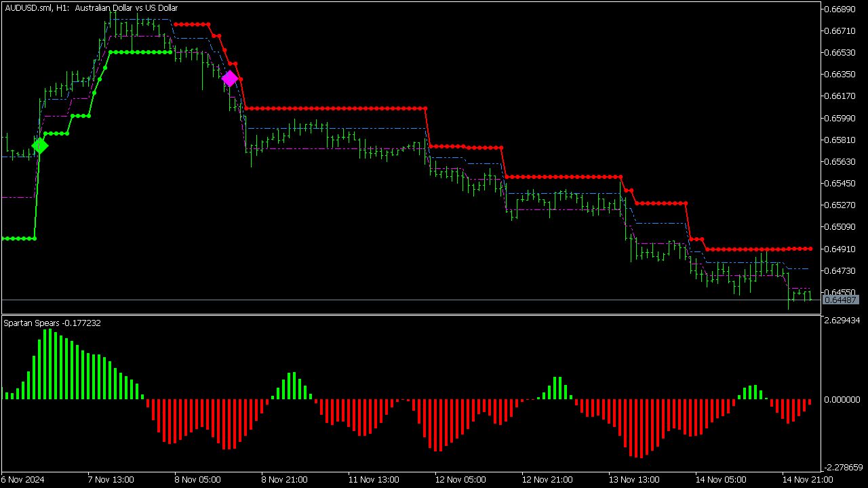Click the 6 Nov 2024 date label
This screenshot has width=868, height=488.
[x=24, y=480]
